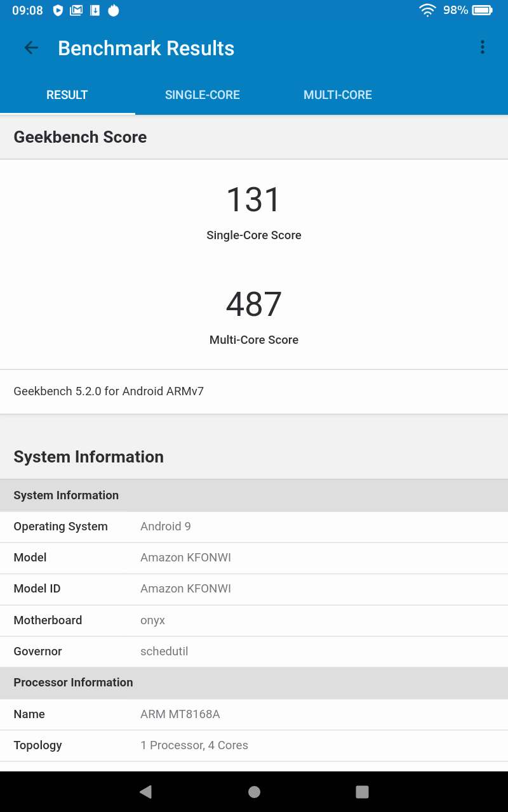Image resolution: width=508 pixels, height=812 pixels.
Task: Tap the Geekbench Score heading
Action: [80, 137]
